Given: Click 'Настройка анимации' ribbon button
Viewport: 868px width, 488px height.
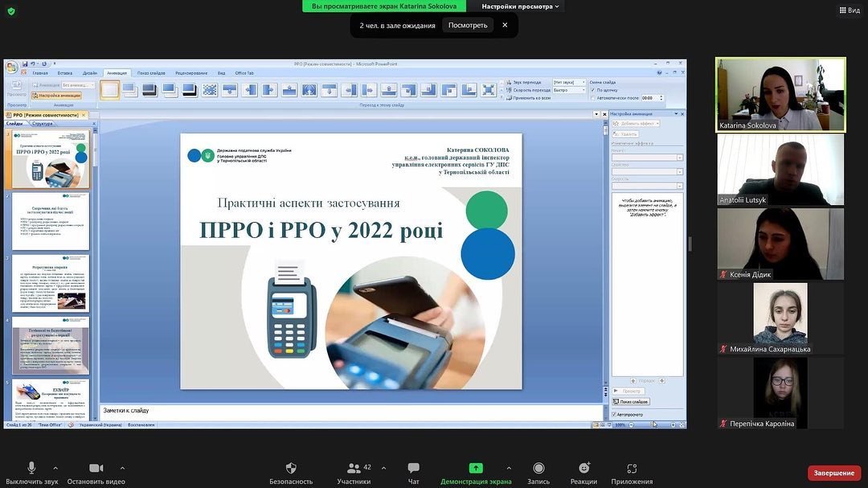Looking at the screenshot, I should 56,96.
